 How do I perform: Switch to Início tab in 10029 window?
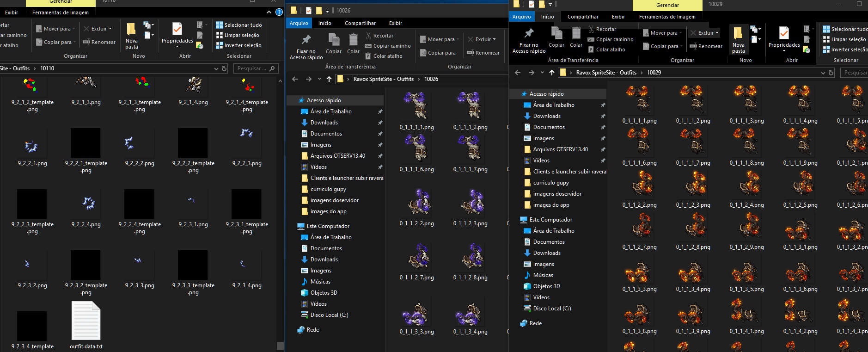547,17
